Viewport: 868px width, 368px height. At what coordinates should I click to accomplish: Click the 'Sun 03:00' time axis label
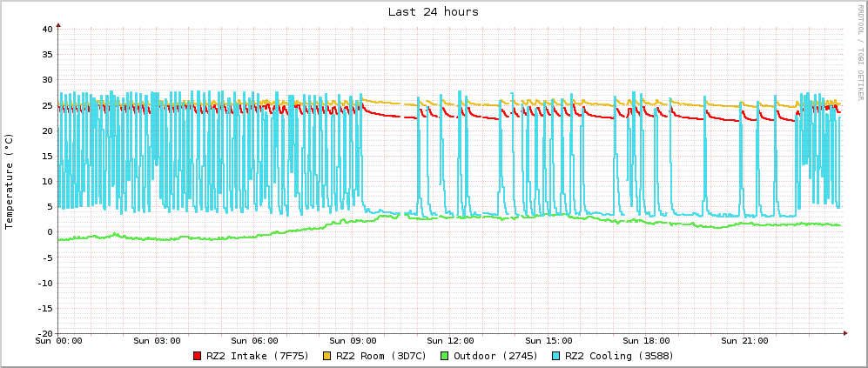pyautogui.click(x=157, y=340)
